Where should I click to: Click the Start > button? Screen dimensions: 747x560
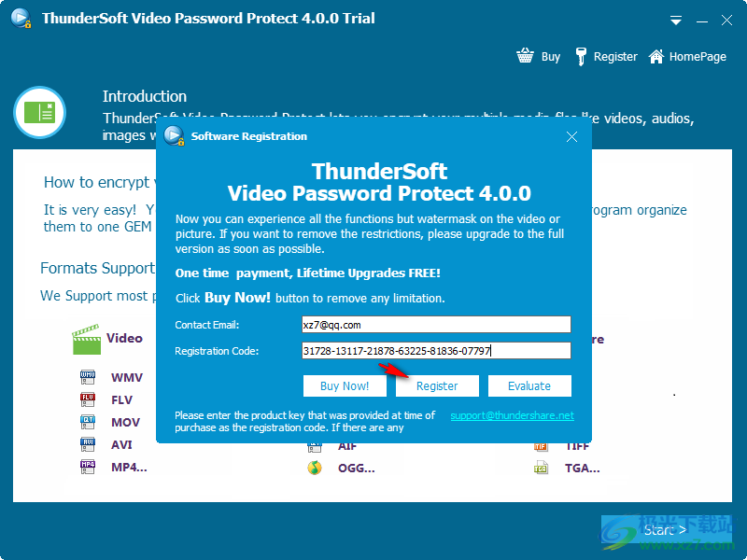[665, 530]
